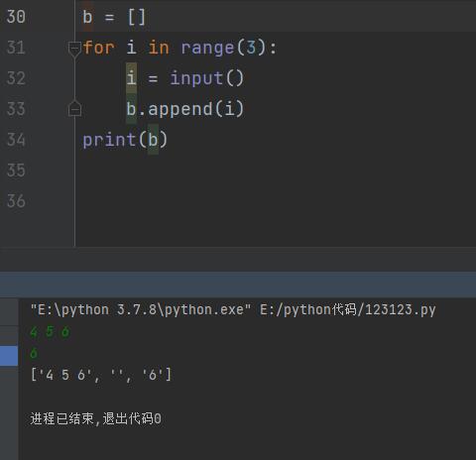Click the 'for' keyword
This screenshot has width=476, height=460.
[x=98, y=48]
